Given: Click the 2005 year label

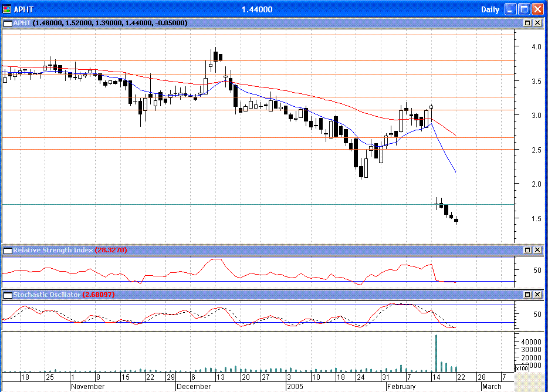Looking at the screenshot, I should 295,387.
